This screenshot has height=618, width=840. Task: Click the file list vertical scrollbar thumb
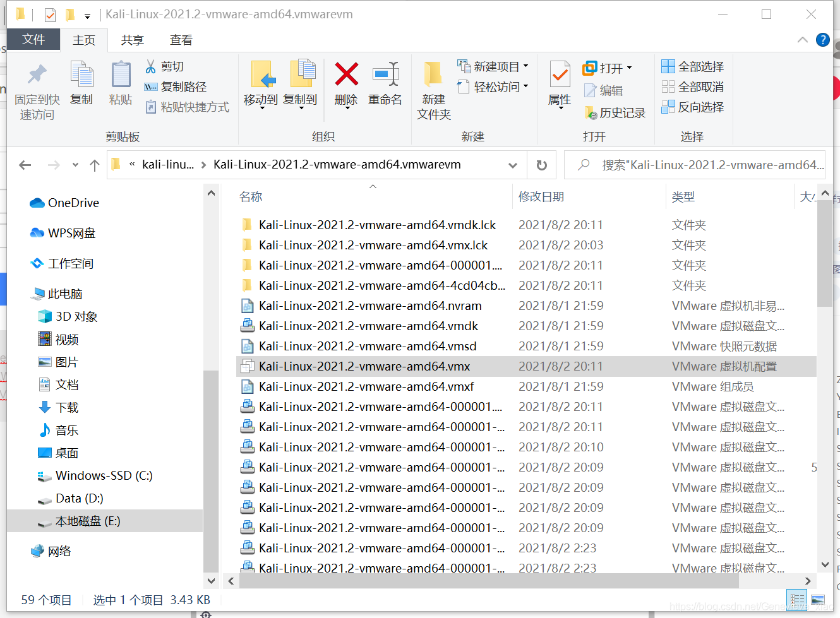tap(824, 254)
